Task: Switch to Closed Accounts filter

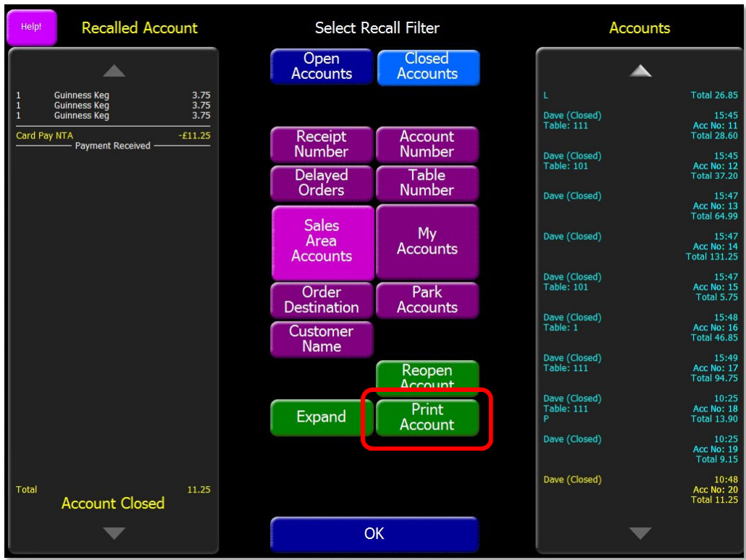Action: coord(427,67)
